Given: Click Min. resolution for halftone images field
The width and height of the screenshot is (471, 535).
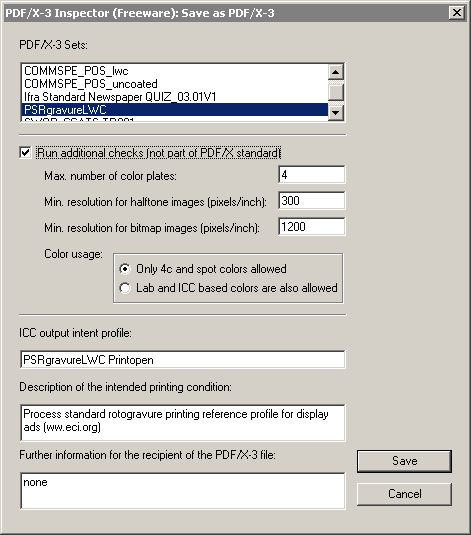Looking at the screenshot, I should click(x=312, y=201).
